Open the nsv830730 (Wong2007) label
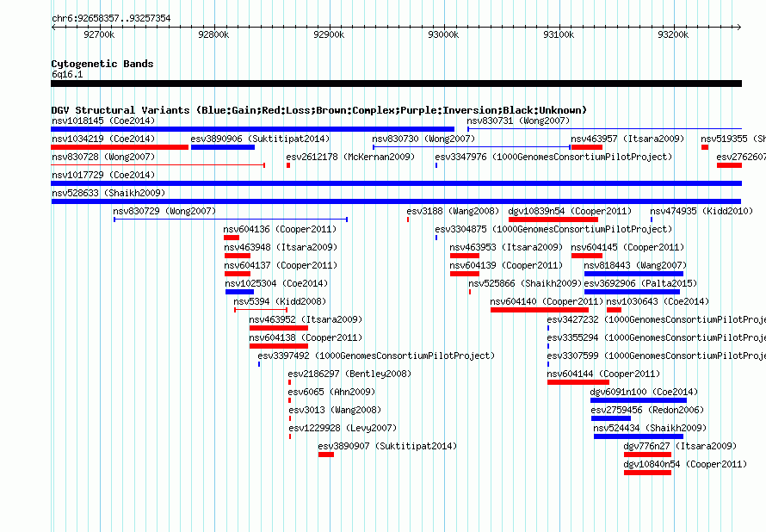 click(423, 139)
